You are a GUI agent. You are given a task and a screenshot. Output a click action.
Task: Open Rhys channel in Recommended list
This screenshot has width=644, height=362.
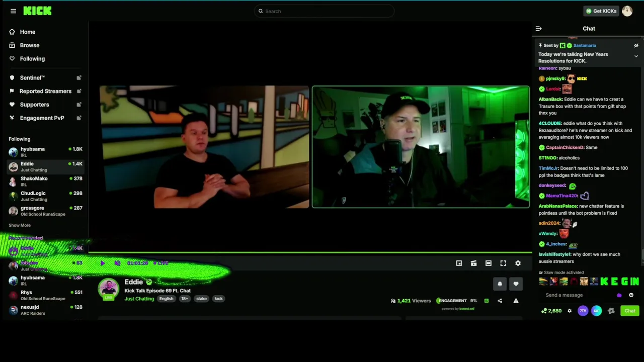click(x=45, y=295)
